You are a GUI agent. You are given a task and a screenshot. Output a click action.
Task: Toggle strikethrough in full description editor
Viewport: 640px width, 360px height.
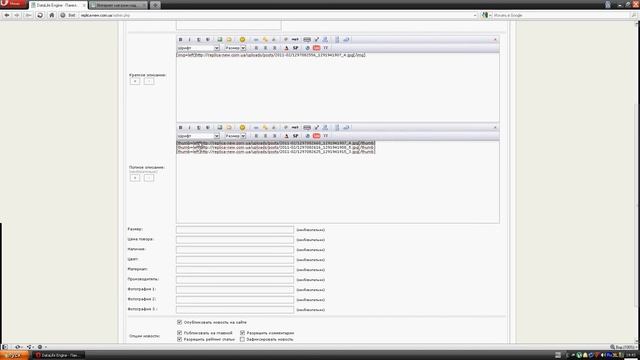click(x=207, y=128)
